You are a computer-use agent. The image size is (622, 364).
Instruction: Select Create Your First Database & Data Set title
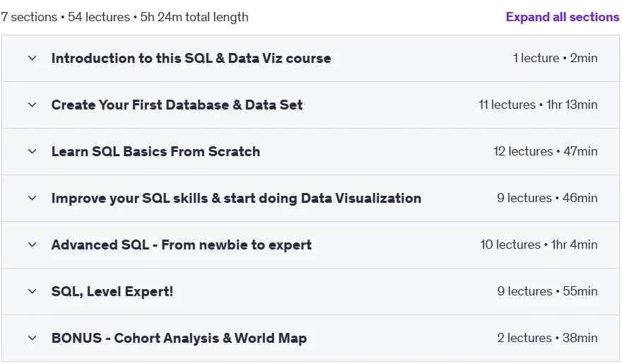[x=177, y=105]
